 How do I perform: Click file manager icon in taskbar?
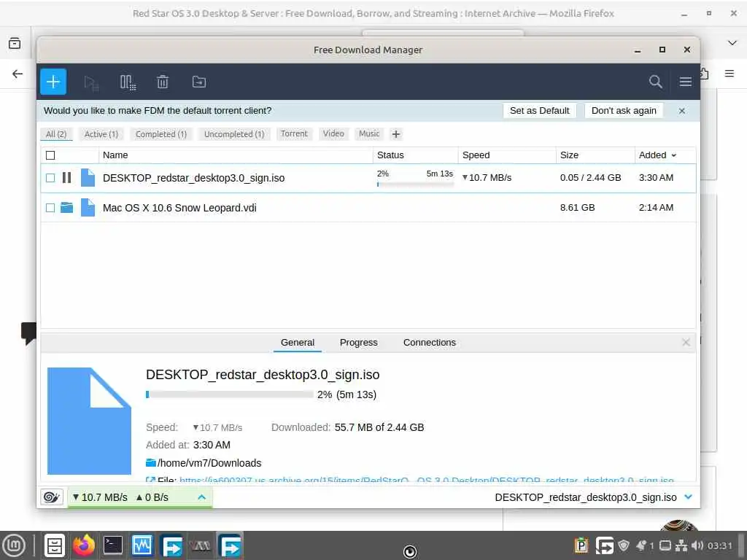(x=54, y=545)
